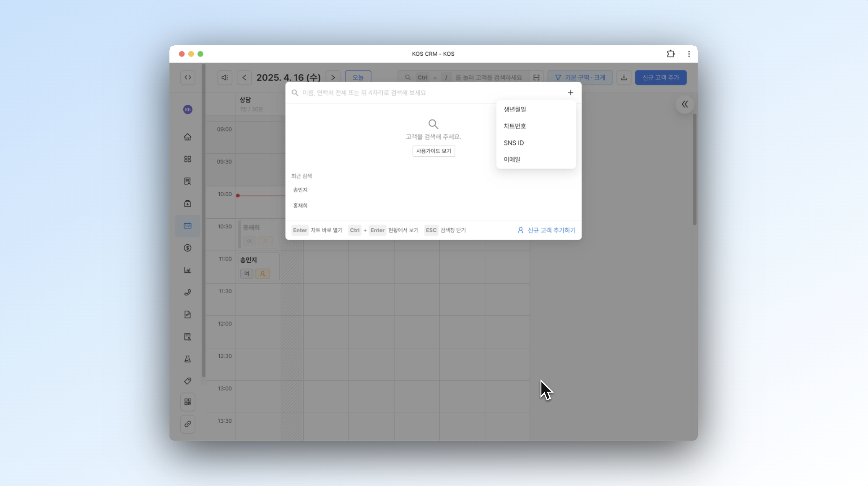Click the 신규 고객 추가하기 link
Image resolution: width=868 pixels, height=486 pixels.
point(547,230)
